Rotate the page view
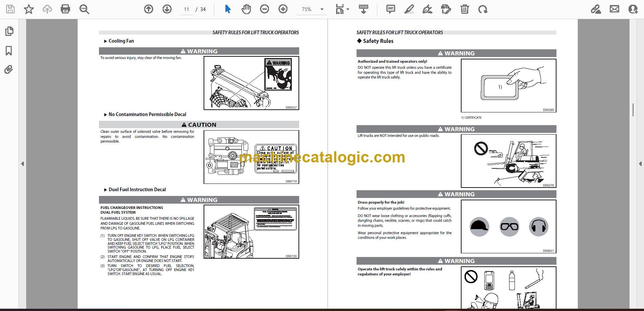The width and height of the screenshot is (644, 311). pyautogui.click(x=483, y=9)
